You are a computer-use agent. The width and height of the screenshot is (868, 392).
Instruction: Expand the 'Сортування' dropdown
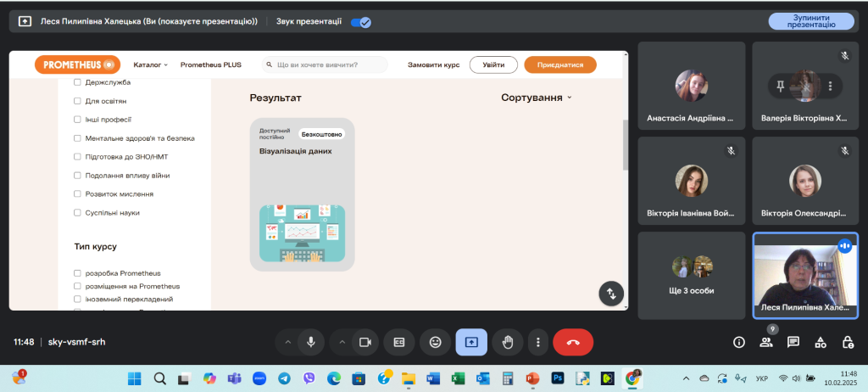coord(537,98)
